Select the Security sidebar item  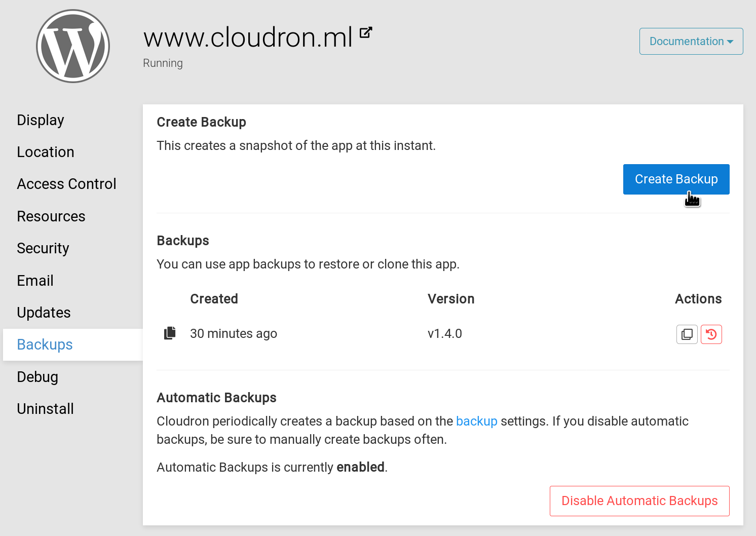click(x=43, y=248)
